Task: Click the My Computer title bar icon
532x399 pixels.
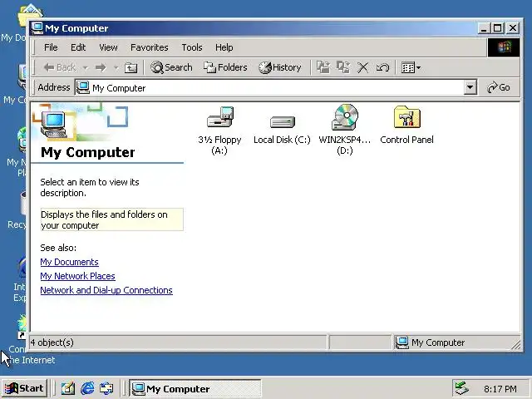Action: tap(37, 28)
